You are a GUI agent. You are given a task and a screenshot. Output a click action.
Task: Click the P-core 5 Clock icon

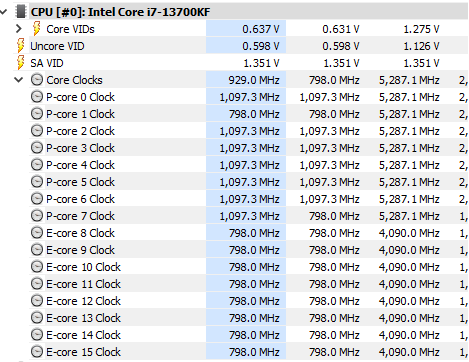[x=37, y=182]
